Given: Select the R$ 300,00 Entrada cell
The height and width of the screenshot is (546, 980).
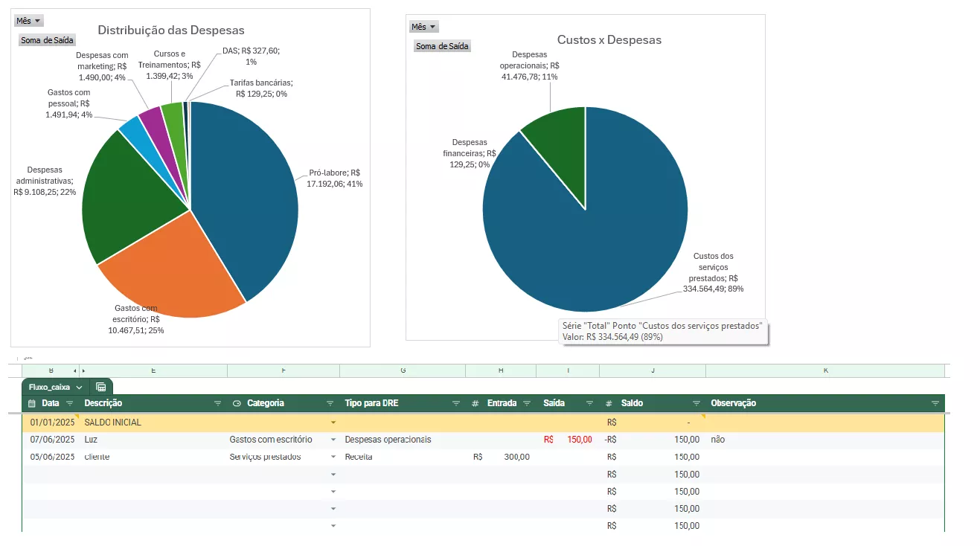Looking at the screenshot, I should (x=501, y=457).
